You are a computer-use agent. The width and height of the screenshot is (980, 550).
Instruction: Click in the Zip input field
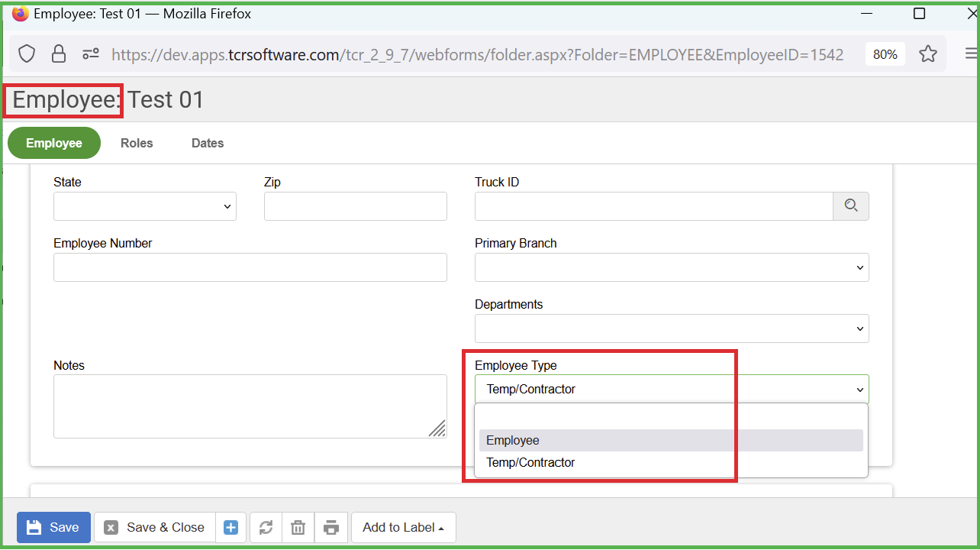(356, 206)
